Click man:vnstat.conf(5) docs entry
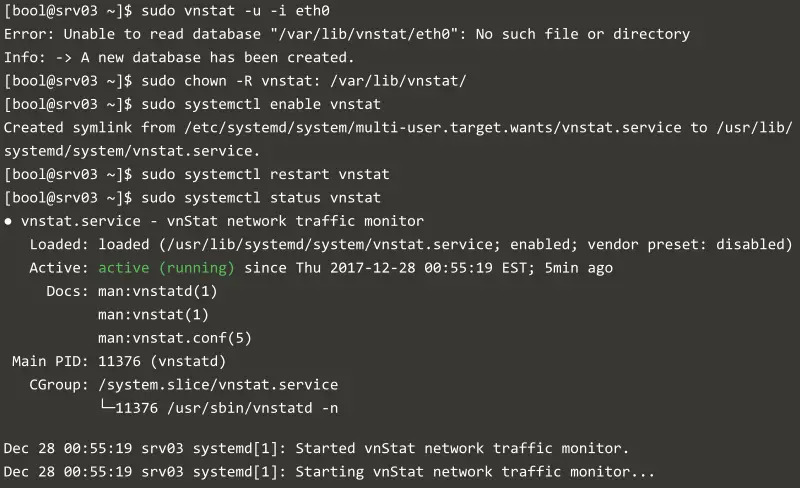Image resolution: width=800 pixels, height=488 pixels. (175, 338)
